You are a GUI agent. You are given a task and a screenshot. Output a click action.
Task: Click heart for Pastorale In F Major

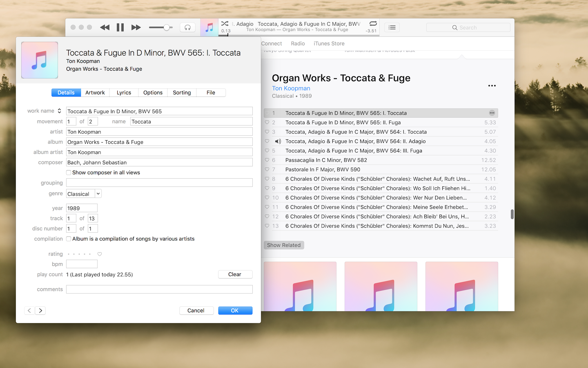(267, 169)
